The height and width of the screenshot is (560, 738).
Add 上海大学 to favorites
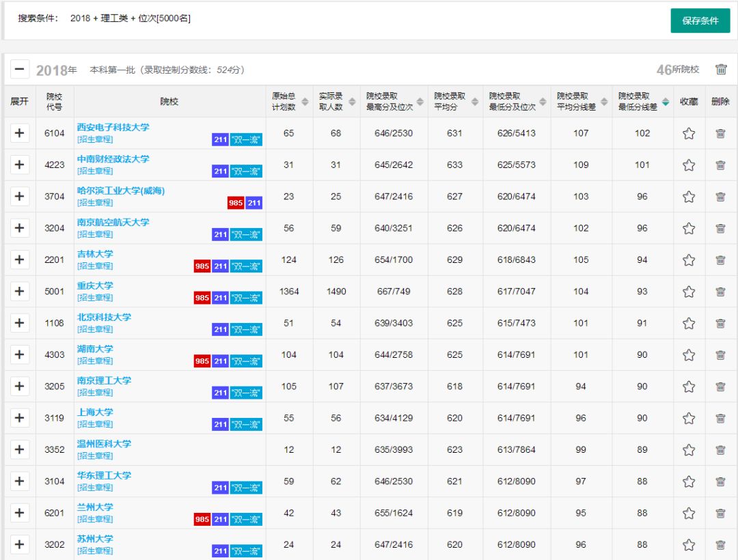(x=689, y=418)
